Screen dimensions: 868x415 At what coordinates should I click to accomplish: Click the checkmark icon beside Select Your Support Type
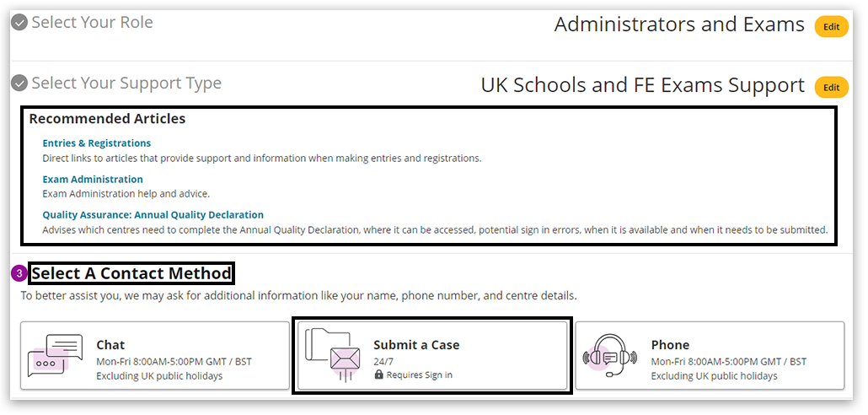click(19, 84)
